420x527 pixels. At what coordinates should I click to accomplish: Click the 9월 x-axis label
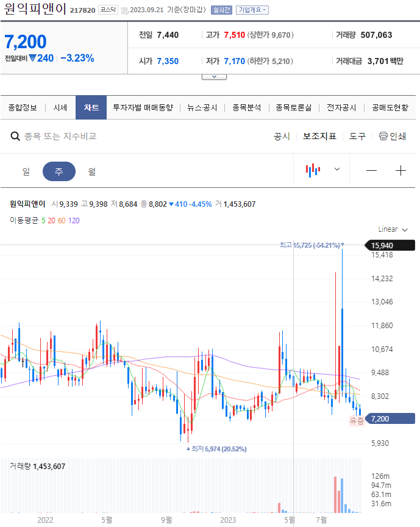pyautogui.click(x=166, y=520)
